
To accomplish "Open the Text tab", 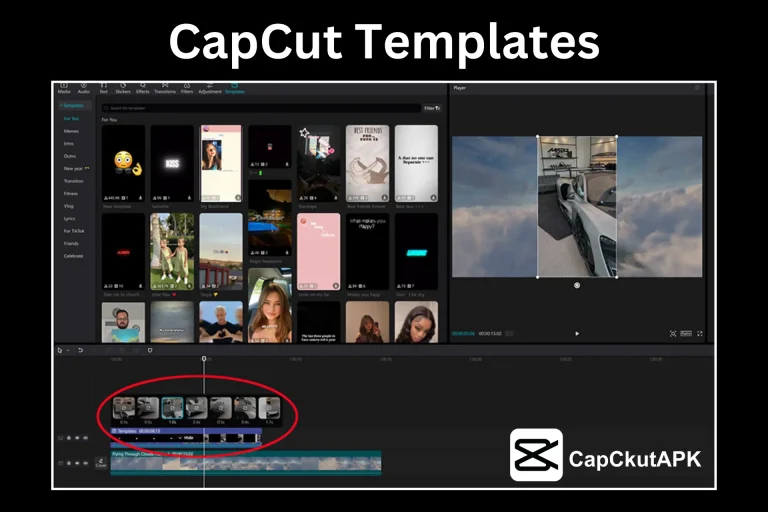I will pyautogui.click(x=103, y=88).
